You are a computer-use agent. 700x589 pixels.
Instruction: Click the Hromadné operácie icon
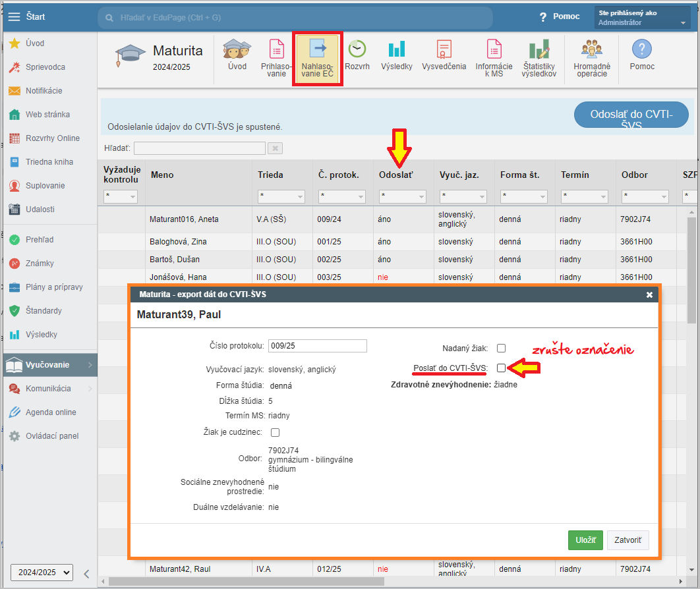coord(591,50)
